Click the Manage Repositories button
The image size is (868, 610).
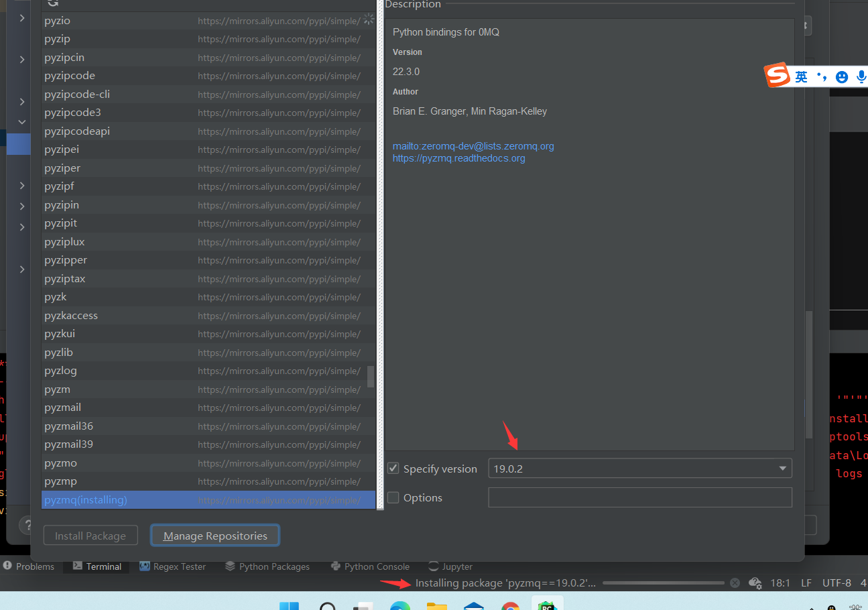tap(215, 536)
